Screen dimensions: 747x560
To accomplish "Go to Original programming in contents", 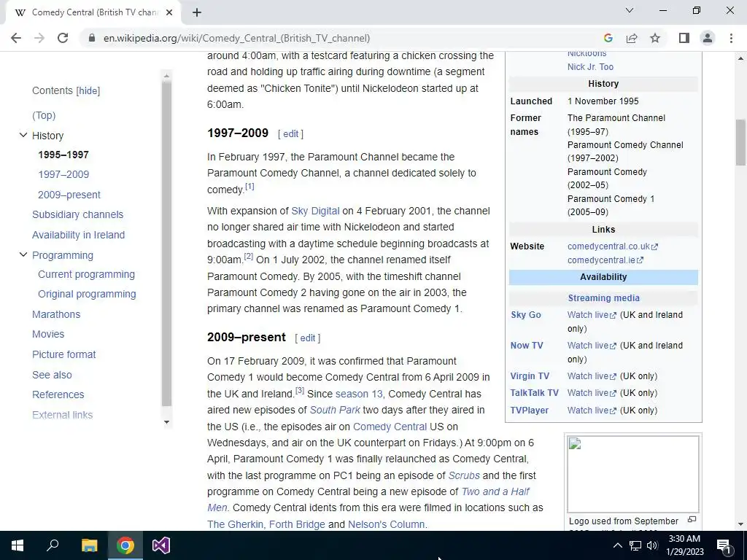I will coord(87,294).
